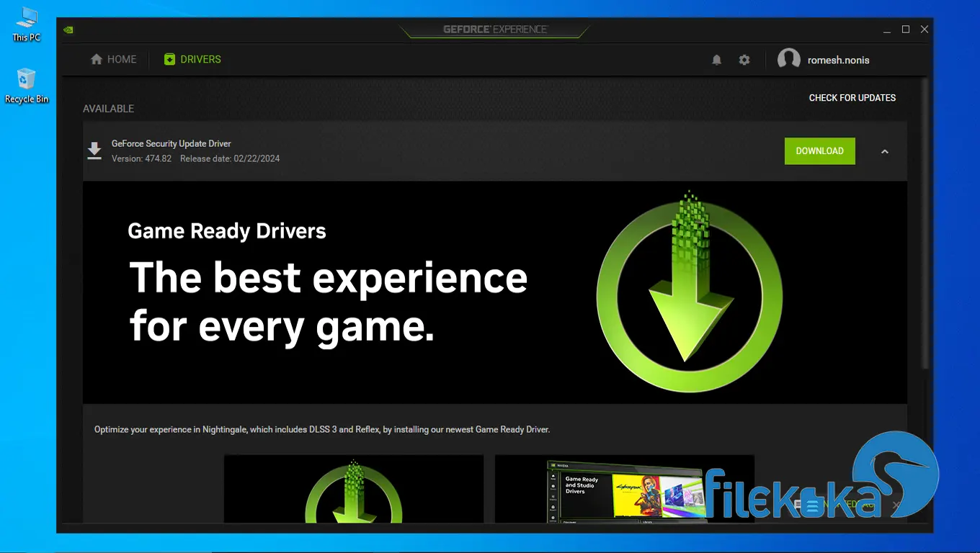The height and width of the screenshot is (553, 980).
Task: Open notifications bell icon
Action: point(716,60)
